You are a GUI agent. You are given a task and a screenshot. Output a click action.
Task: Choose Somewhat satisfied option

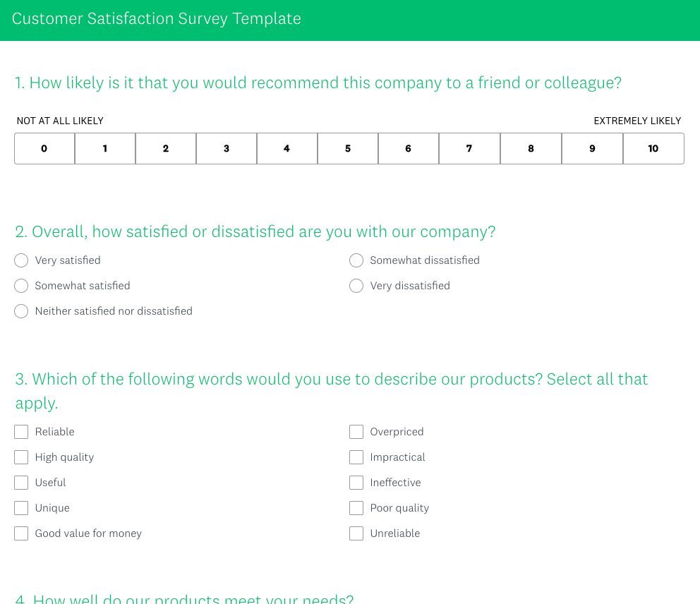21,286
